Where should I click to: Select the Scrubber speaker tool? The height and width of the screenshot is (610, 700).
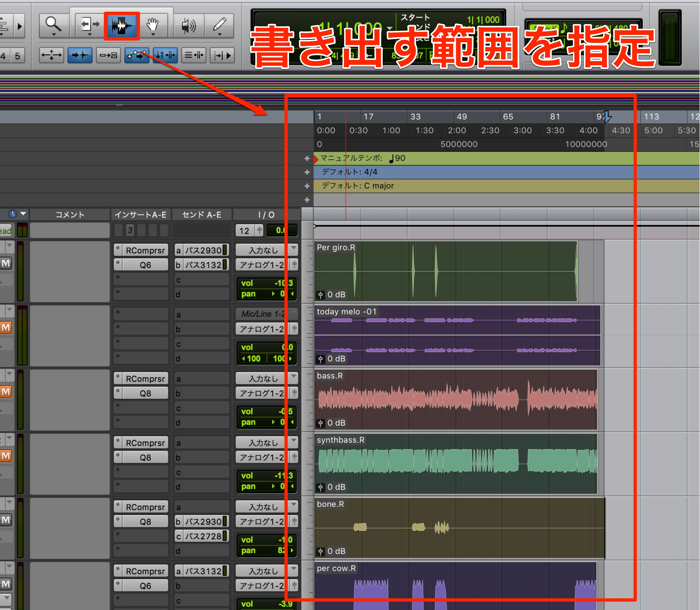click(x=188, y=25)
